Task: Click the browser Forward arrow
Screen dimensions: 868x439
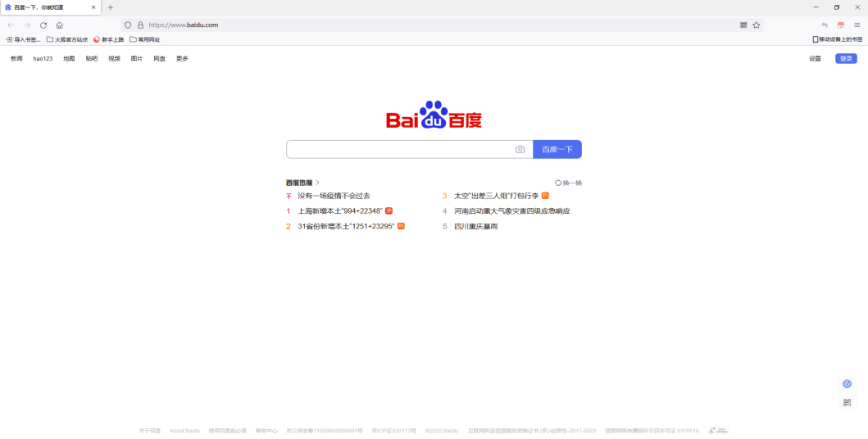Action: pyautogui.click(x=27, y=25)
